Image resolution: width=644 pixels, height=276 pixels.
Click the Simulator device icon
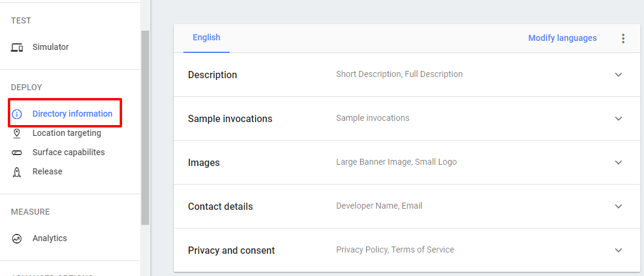click(x=17, y=48)
